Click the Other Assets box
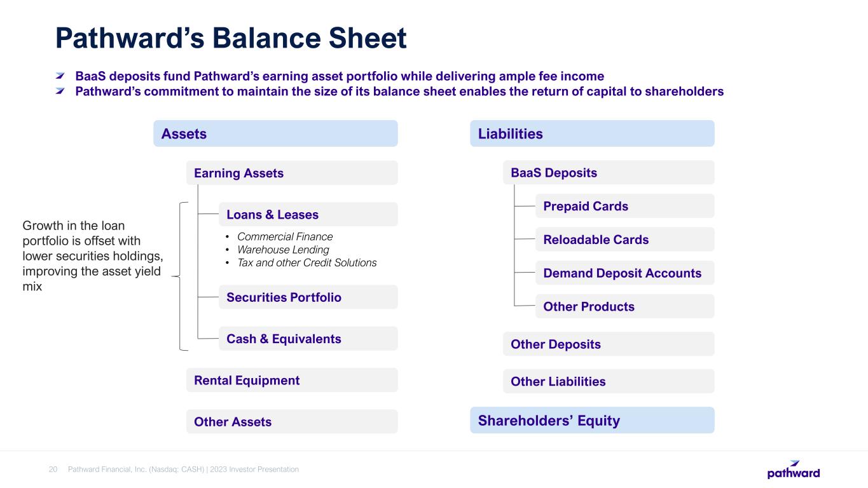 292,421
